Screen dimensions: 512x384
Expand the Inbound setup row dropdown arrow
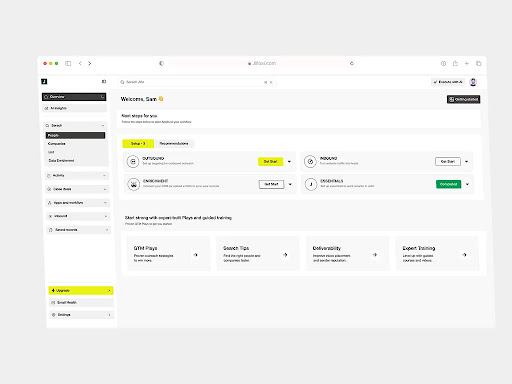(x=467, y=162)
